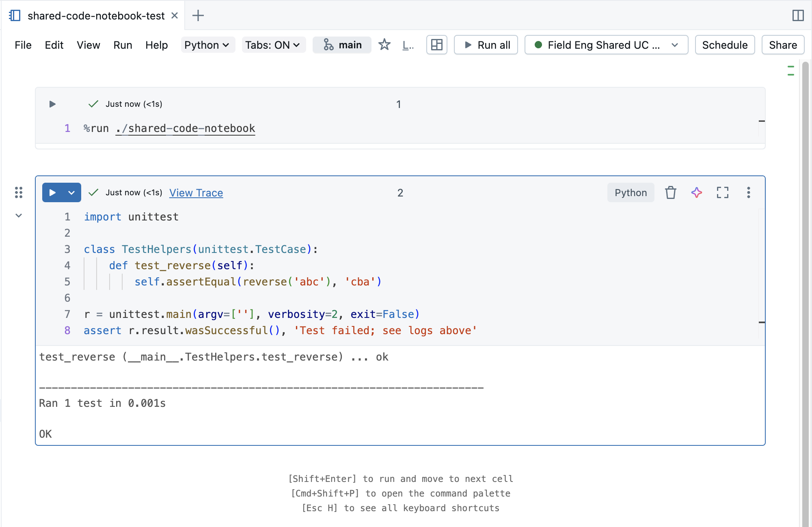Click the Run all button

coord(486,45)
